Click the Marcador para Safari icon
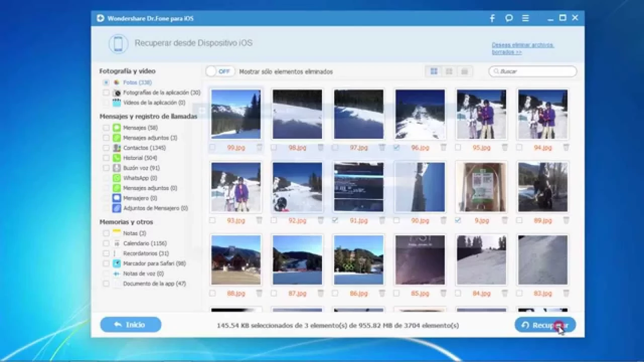This screenshot has width=644, height=362. point(117,263)
